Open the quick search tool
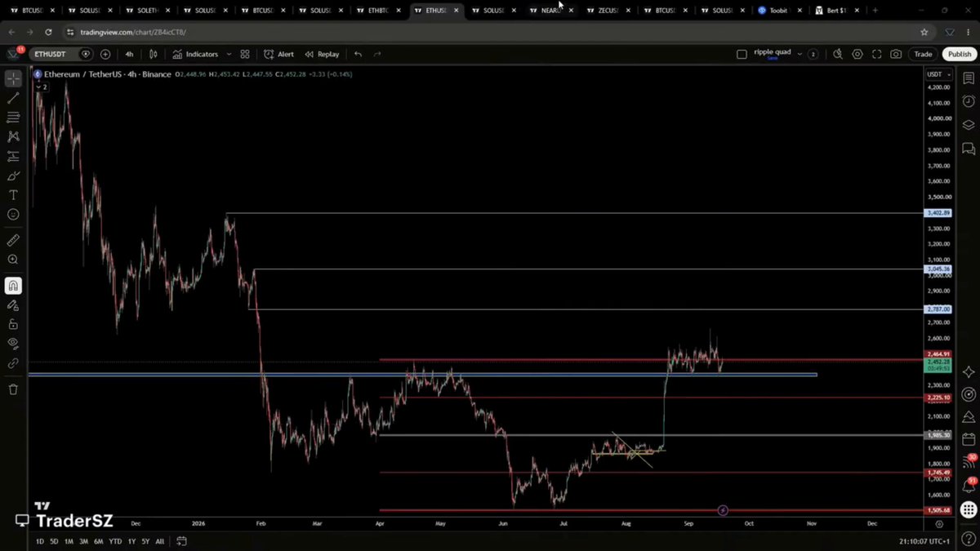Screen dimensions: 980x551 [837, 54]
